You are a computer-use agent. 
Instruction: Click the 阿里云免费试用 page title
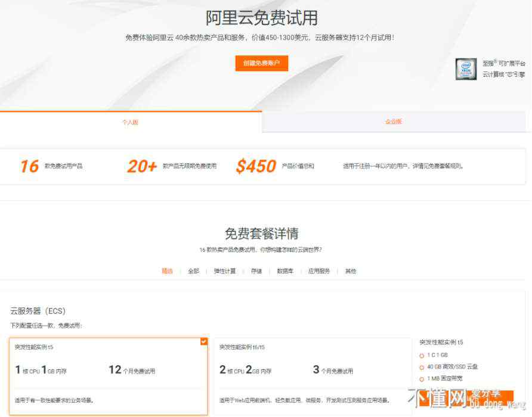[x=262, y=18]
